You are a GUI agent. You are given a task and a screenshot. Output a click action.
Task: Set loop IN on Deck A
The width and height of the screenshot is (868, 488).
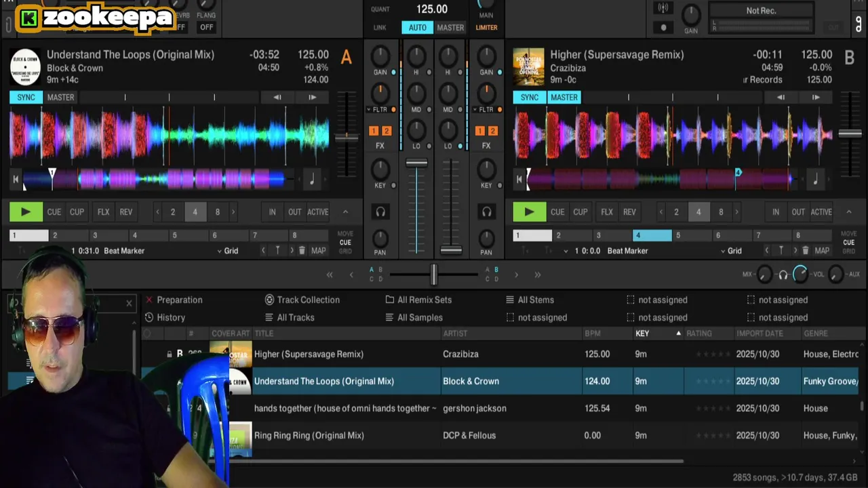pos(272,212)
